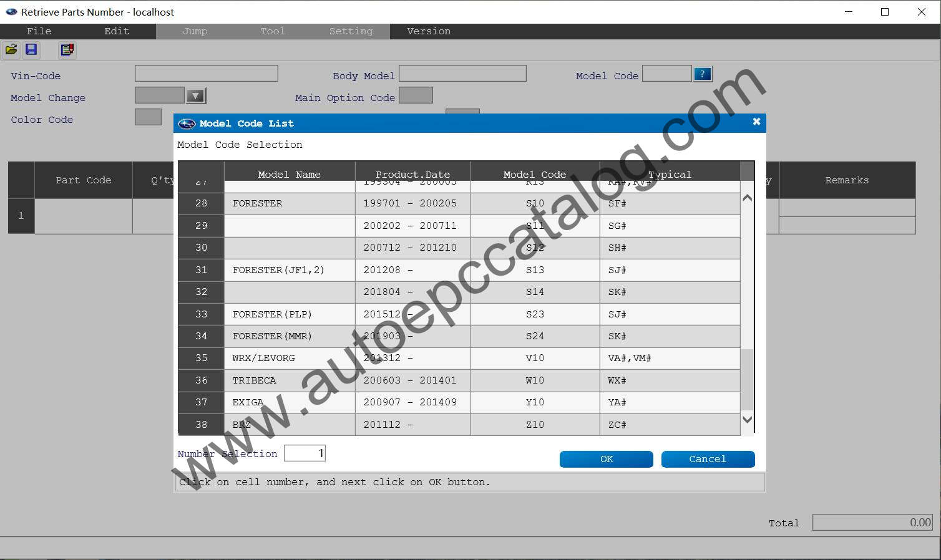Viewport: 941px width, 560px height.
Task: Select row number 36 TRIBECA
Action: click(201, 380)
